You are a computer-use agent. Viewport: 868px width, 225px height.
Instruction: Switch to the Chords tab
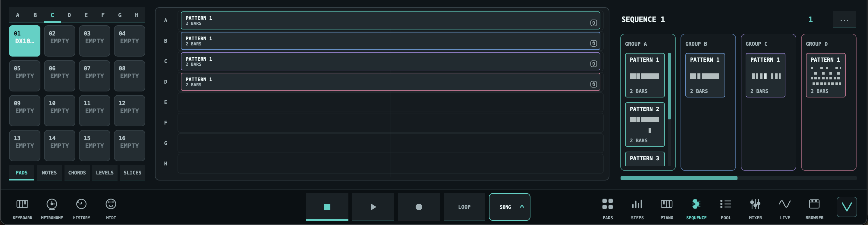tap(77, 173)
